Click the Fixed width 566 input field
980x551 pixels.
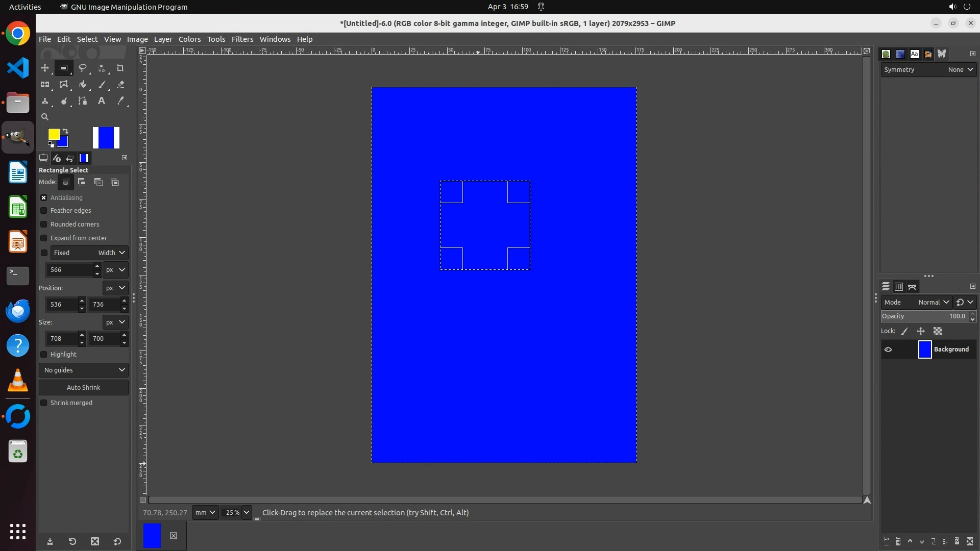tap(69, 270)
